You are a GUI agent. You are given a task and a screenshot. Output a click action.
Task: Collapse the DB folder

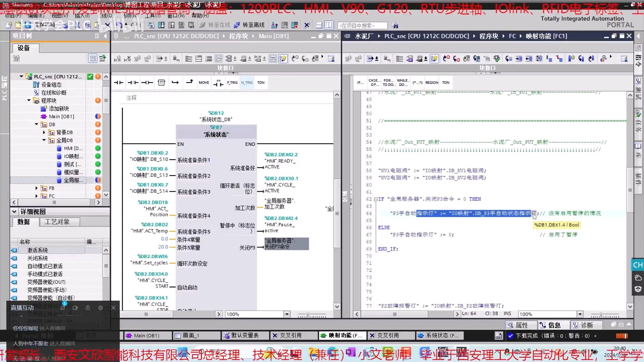click(x=37, y=124)
